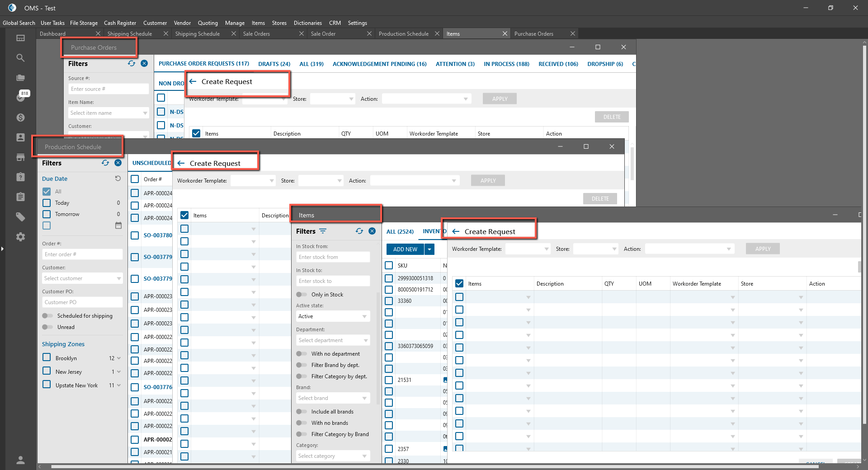
Task: Click the ADD NEW button
Action: tap(405, 249)
